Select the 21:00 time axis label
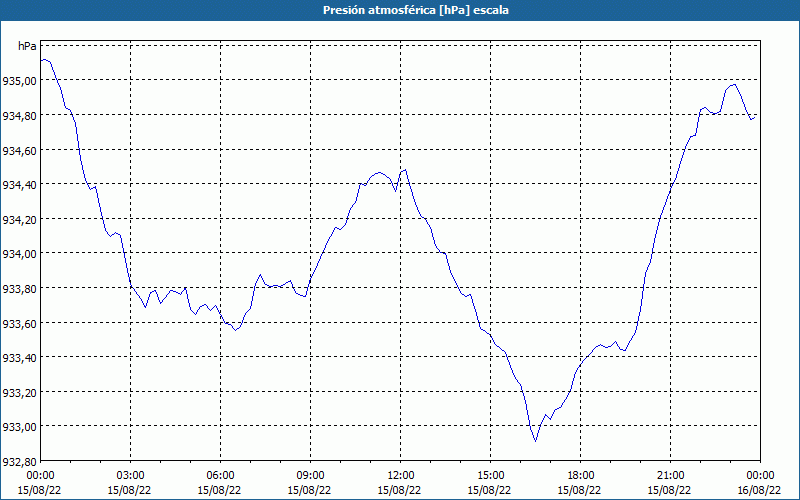This screenshot has width=800, height=500. (671, 475)
